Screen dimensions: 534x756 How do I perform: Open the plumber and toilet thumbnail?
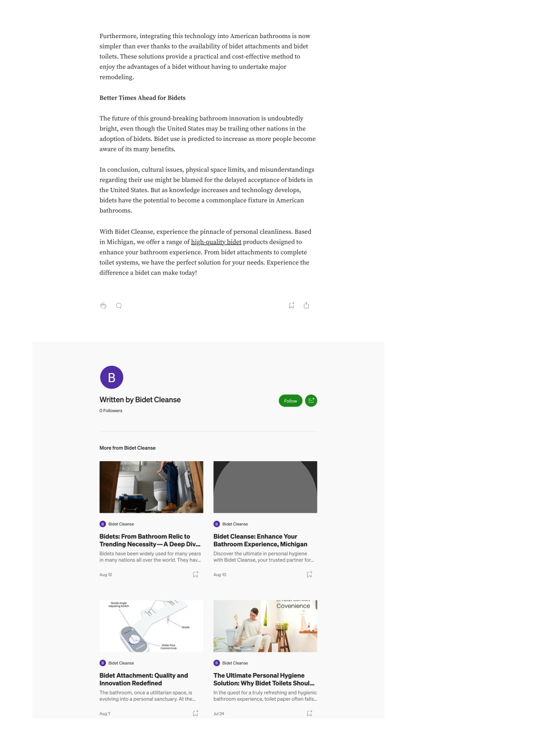click(151, 487)
